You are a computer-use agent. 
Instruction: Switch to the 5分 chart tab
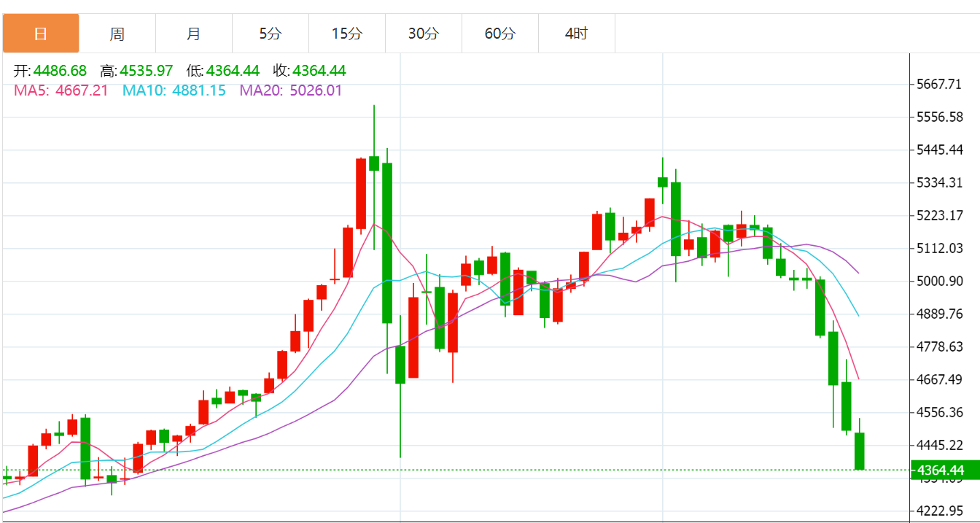271,34
